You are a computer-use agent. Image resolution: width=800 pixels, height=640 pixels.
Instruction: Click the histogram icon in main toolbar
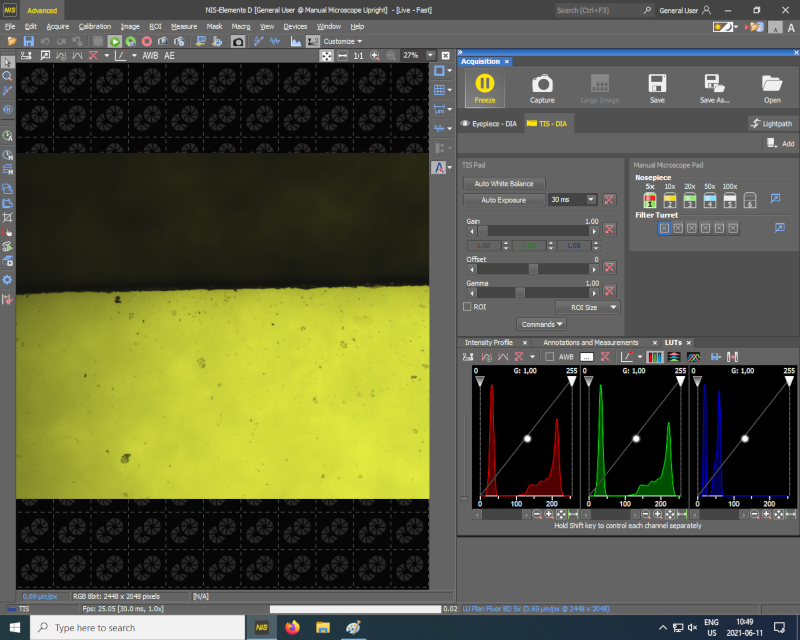pyautogui.click(x=296, y=42)
